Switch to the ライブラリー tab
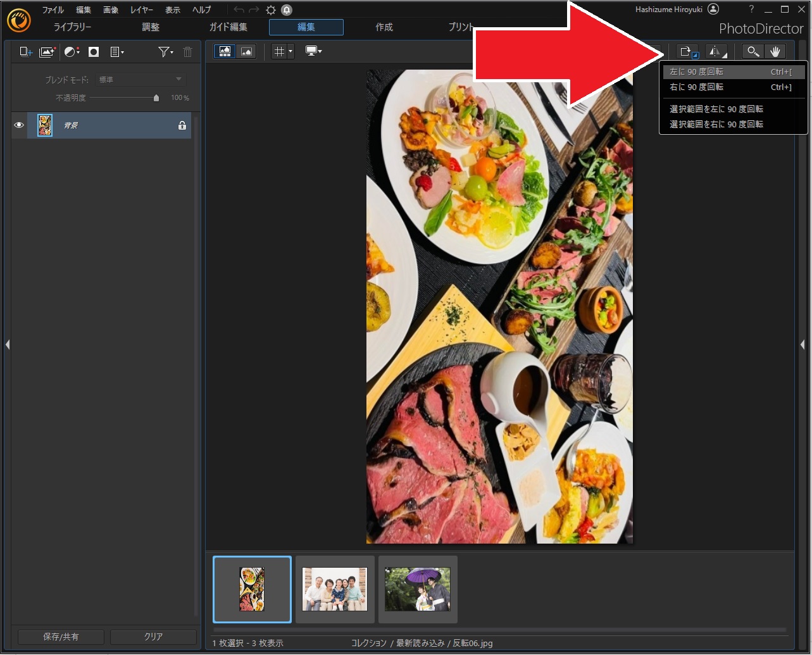Screen dimensions: 812x655 72,27
